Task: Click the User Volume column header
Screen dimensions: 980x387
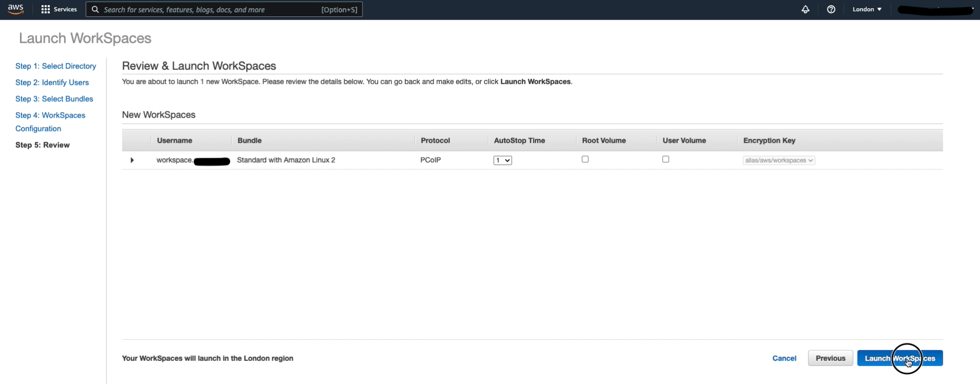Action: [684, 141]
